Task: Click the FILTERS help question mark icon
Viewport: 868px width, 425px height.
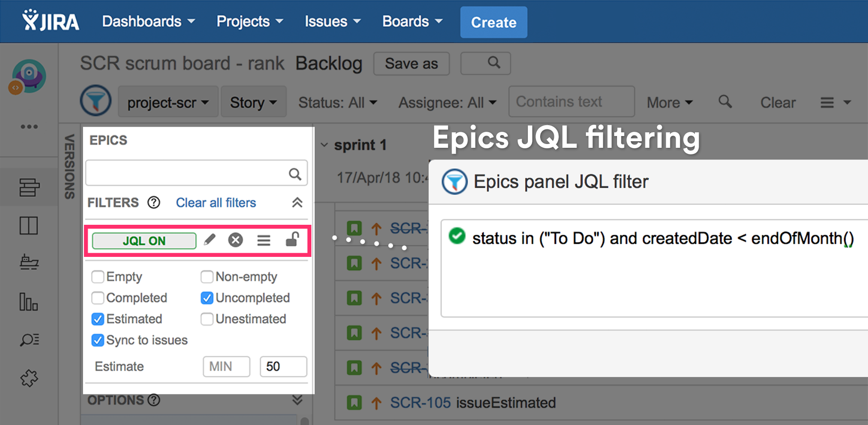Action: click(x=154, y=203)
